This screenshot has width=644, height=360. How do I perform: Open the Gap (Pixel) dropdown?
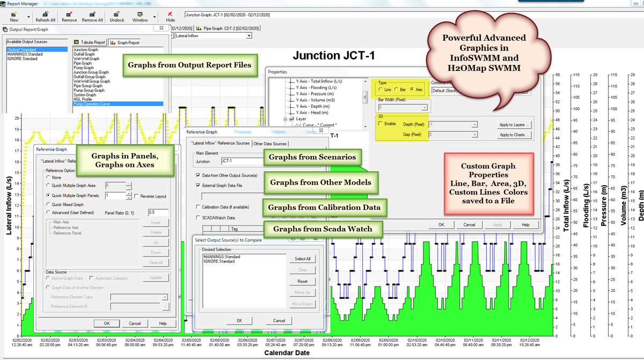(x=474, y=134)
